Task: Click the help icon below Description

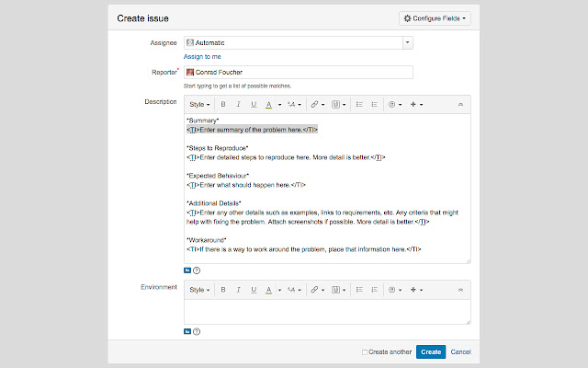Action: 197,270
